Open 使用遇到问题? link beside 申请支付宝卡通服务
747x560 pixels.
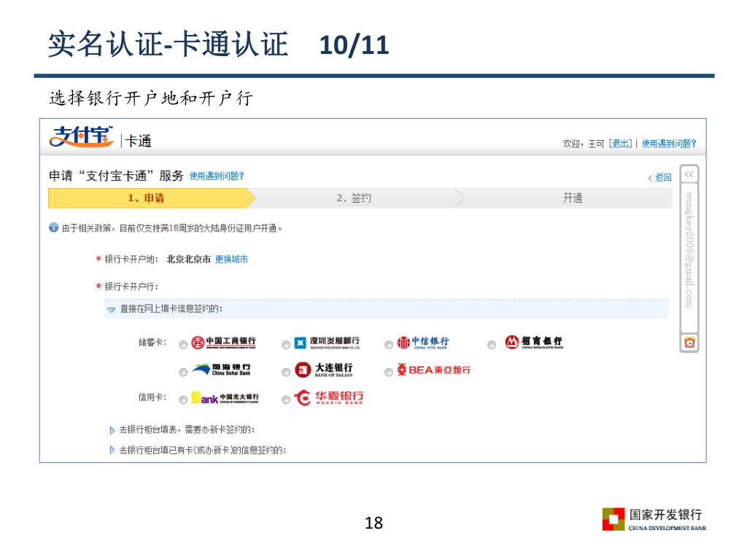(217, 176)
